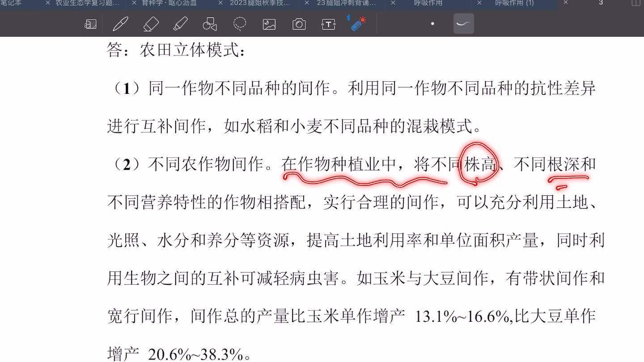Image resolution: width=644 pixels, height=362 pixels.
Task: Switch to the 呼吸作用 (1) tab
Action: click(514, 3)
